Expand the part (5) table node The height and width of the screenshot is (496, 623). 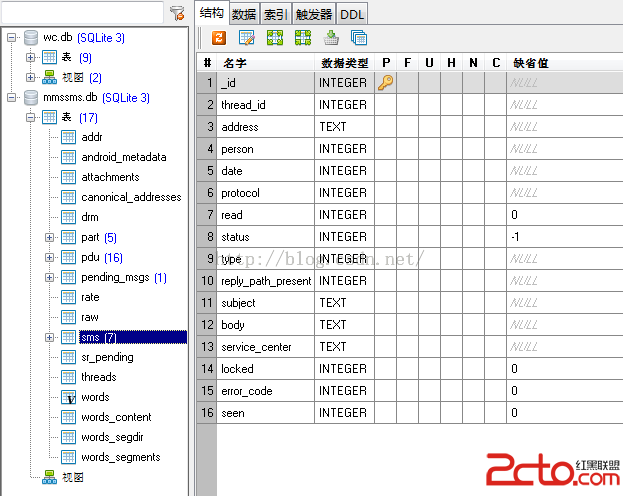50,237
